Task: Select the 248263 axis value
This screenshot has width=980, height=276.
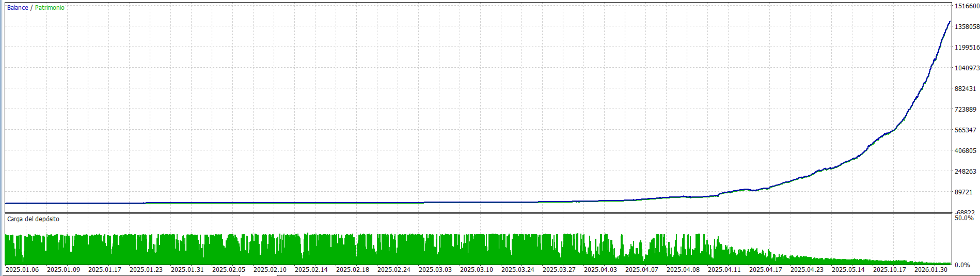Action: click(965, 172)
